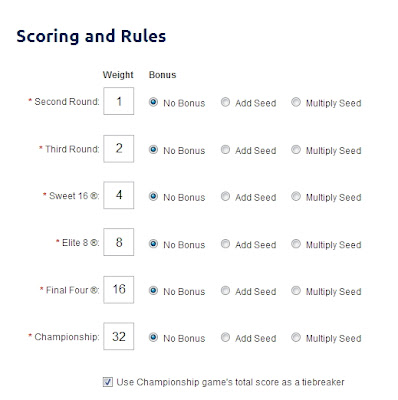Uncheck Championship total score tiebreaker checkbox

pyautogui.click(x=108, y=382)
